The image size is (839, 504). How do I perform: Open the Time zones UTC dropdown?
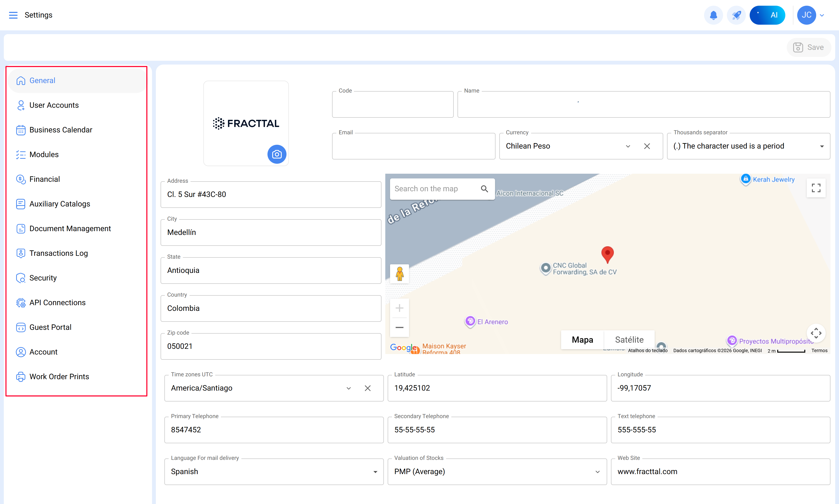[348, 388]
